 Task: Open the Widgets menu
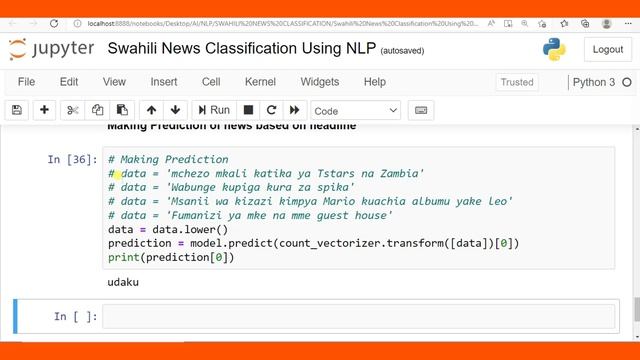320,82
